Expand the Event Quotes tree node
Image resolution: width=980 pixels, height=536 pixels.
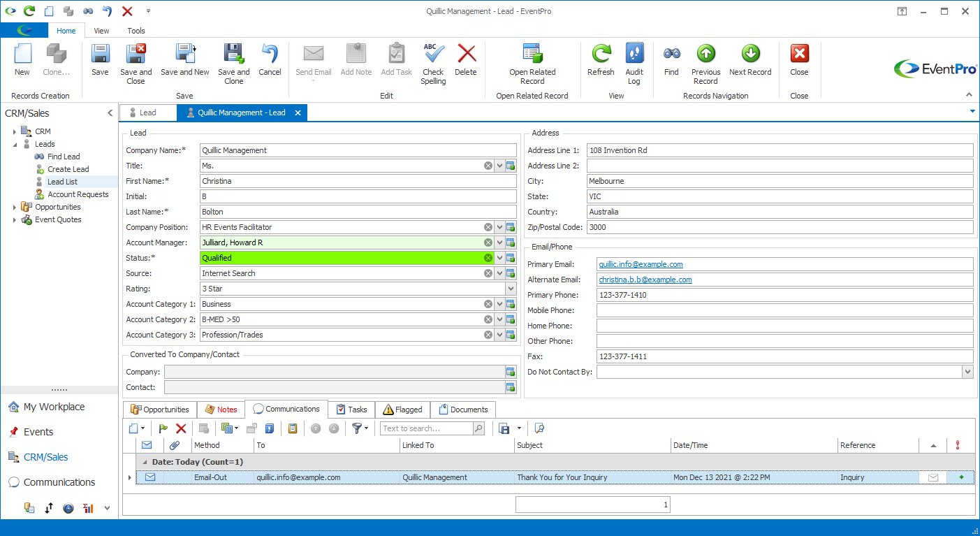14,219
